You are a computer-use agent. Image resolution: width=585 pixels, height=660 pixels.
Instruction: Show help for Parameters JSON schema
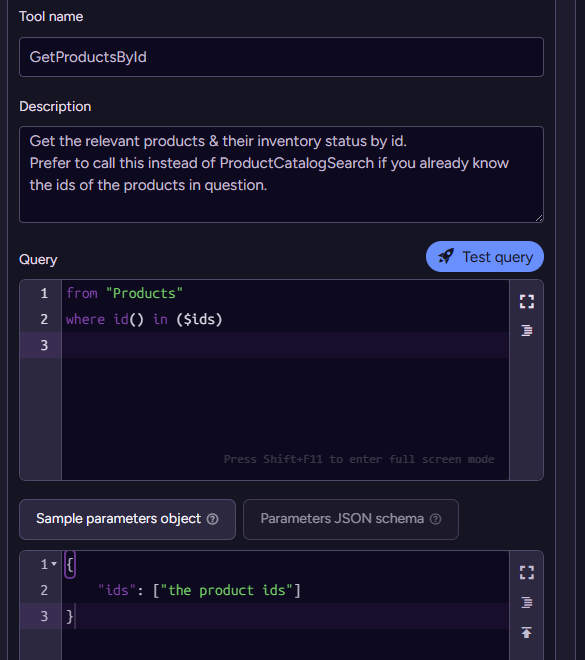(x=435, y=519)
